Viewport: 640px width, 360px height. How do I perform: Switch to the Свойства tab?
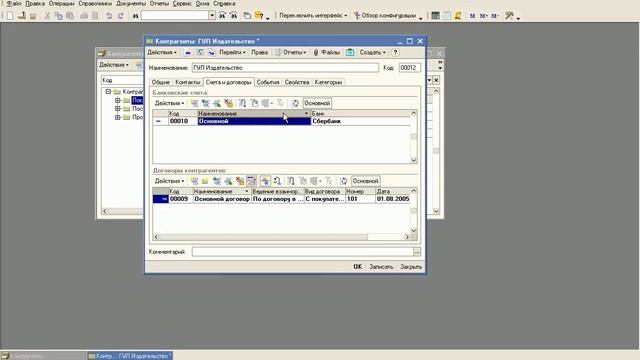click(297, 82)
